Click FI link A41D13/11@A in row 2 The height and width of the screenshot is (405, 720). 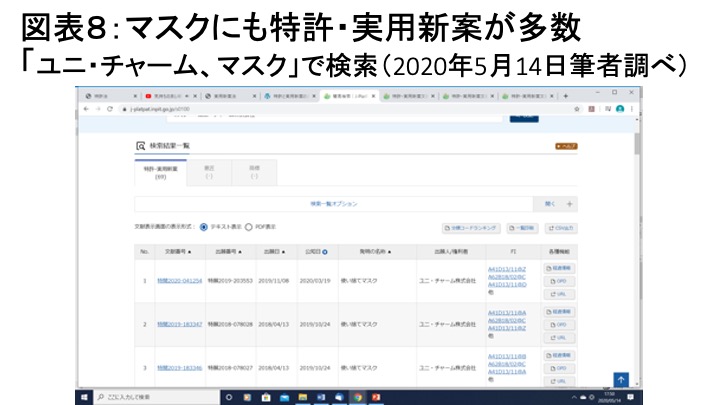point(507,313)
